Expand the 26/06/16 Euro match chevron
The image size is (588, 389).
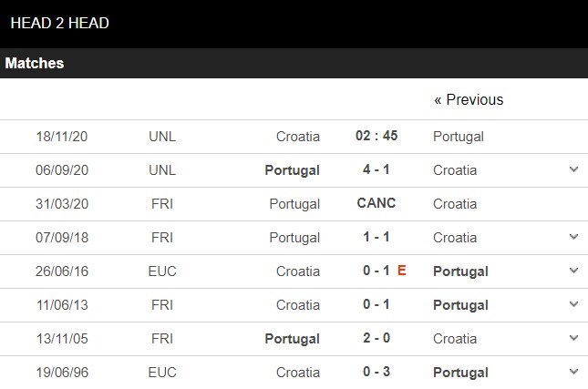pyautogui.click(x=573, y=271)
